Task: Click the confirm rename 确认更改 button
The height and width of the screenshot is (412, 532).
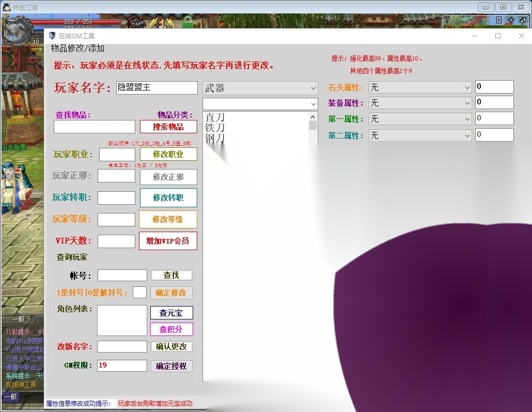Action: 171,346
